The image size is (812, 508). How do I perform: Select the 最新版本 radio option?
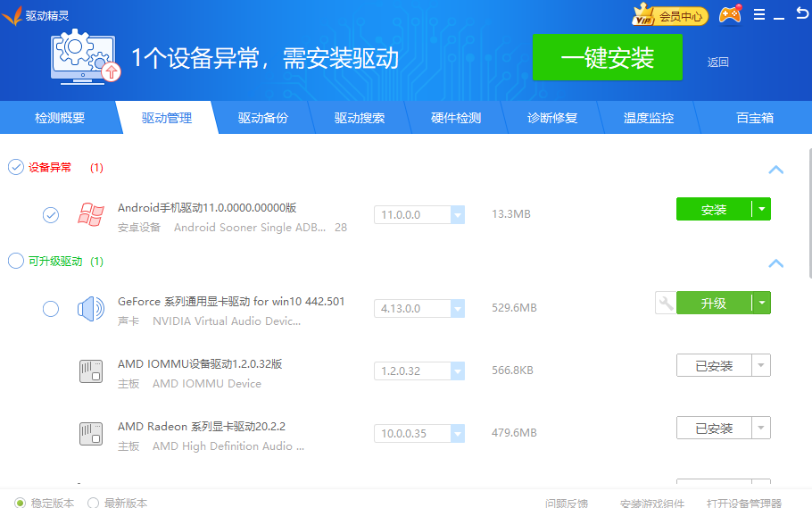pyautogui.click(x=93, y=503)
